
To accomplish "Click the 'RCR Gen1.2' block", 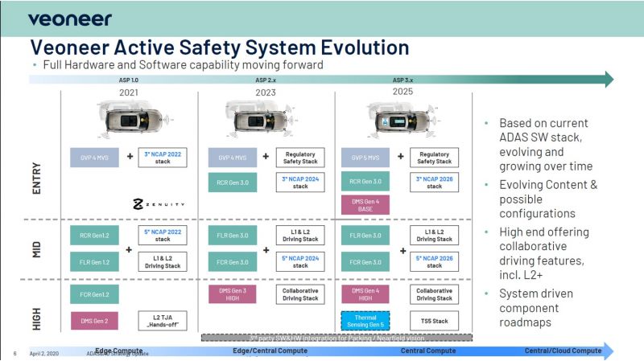I will coord(94,236).
